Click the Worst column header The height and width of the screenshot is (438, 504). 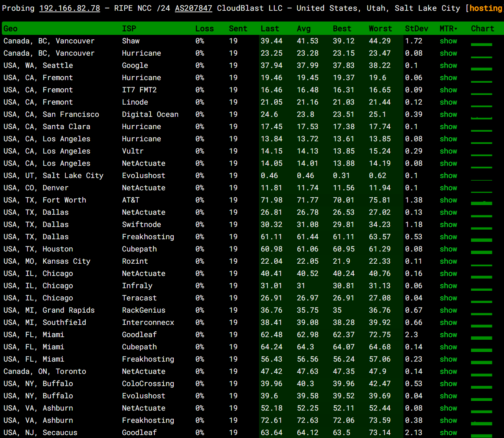380,29
